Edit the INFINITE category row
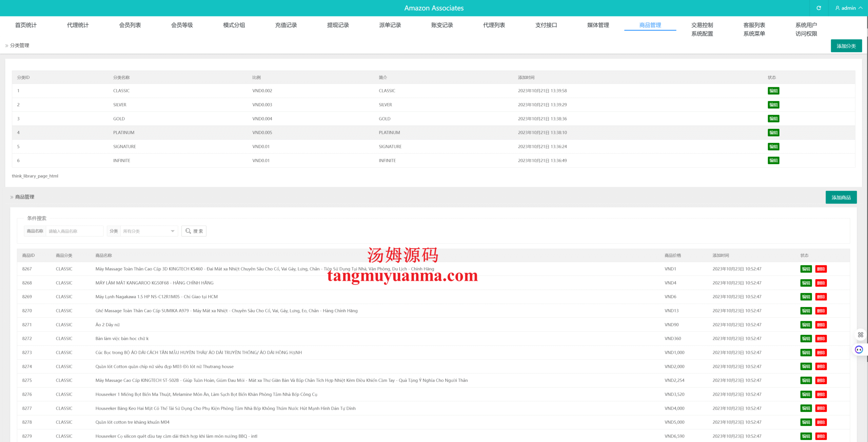Screen dimensions: 868x442 click(773, 160)
